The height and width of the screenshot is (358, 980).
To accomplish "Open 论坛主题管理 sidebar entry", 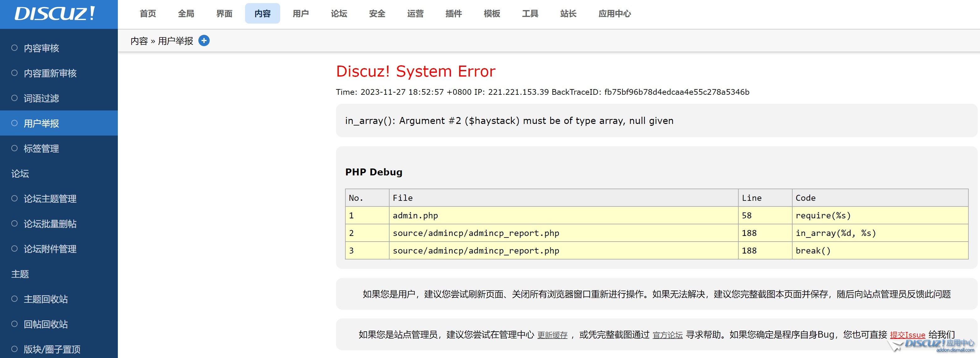I will tap(50, 199).
